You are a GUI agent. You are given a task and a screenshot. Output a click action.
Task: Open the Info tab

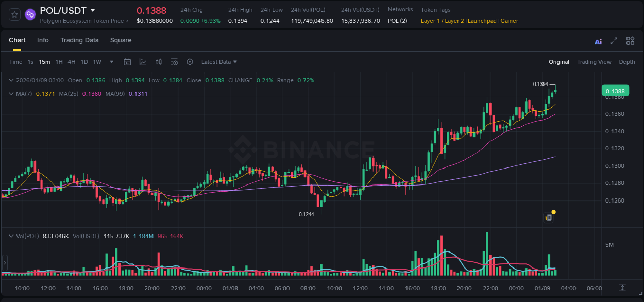tap(43, 40)
